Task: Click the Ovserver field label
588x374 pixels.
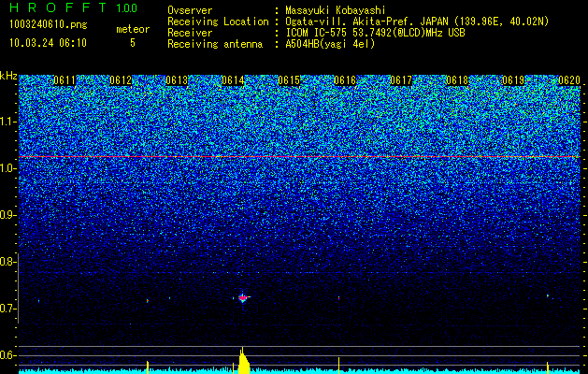Action: click(190, 10)
